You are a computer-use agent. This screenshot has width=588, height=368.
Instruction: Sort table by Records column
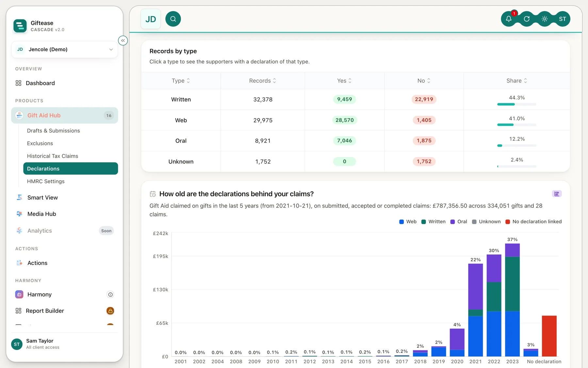point(263,81)
